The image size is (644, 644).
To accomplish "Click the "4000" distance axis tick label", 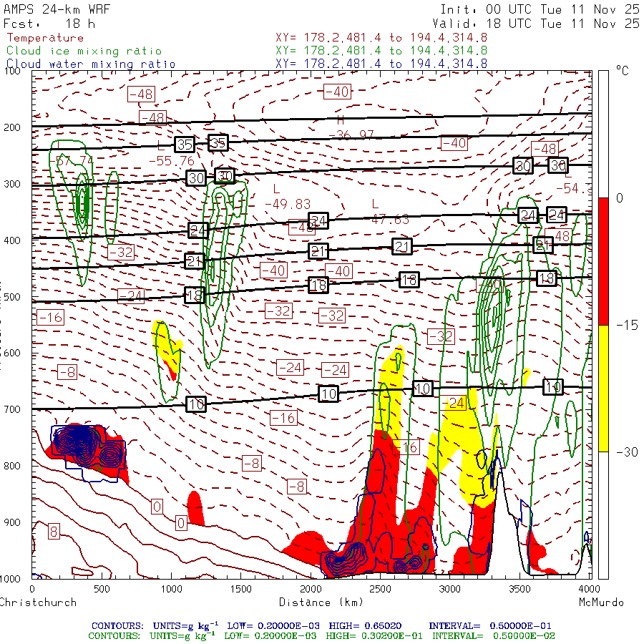I will (589, 589).
